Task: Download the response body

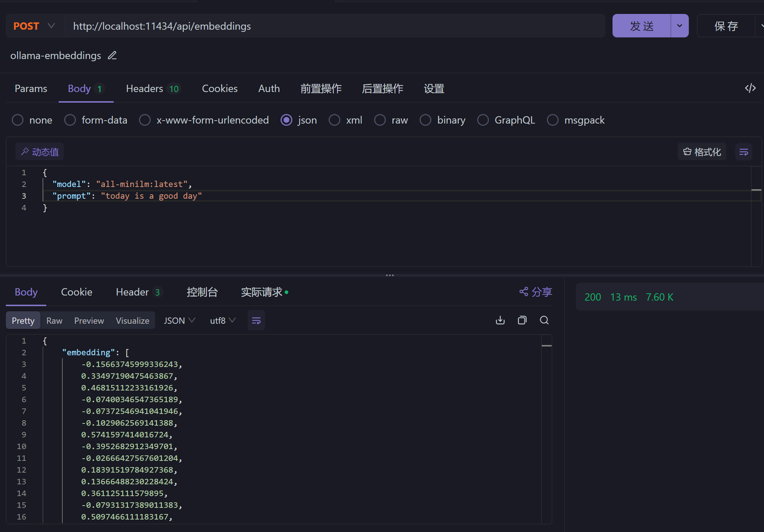Action: pyautogui.click(x=500, y=320)
